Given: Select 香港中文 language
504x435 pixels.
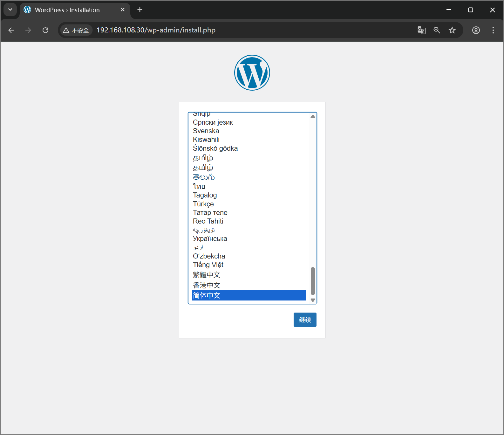Looking at the screenshot, I should 249,285.
